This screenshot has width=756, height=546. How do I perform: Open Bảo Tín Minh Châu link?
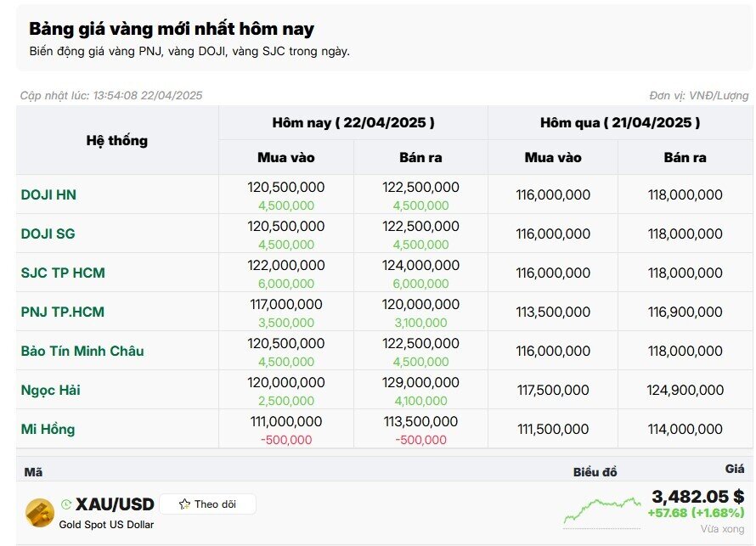coord(82,351)
